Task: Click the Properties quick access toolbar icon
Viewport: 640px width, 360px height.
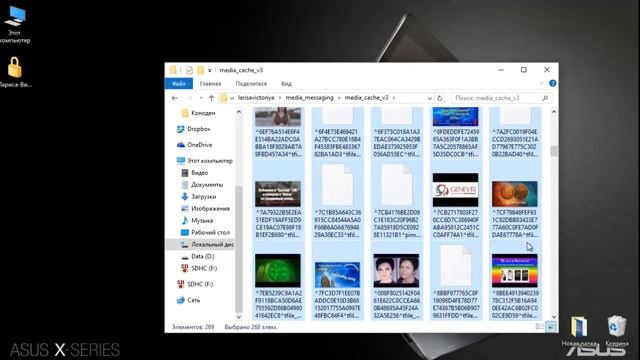Action: pyautogui.click(x=189, y=70)
